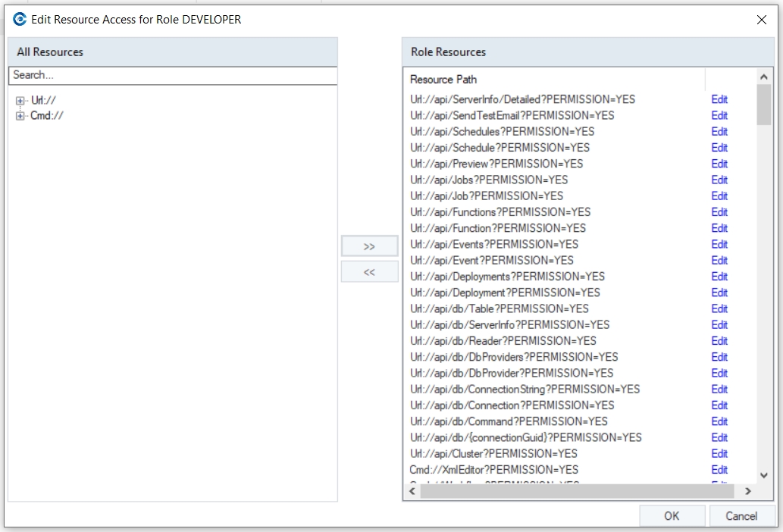Edit the api/Jobs resource
Image resolution: width=783 pixels, height=532 pixels.
tap(719, 180)
